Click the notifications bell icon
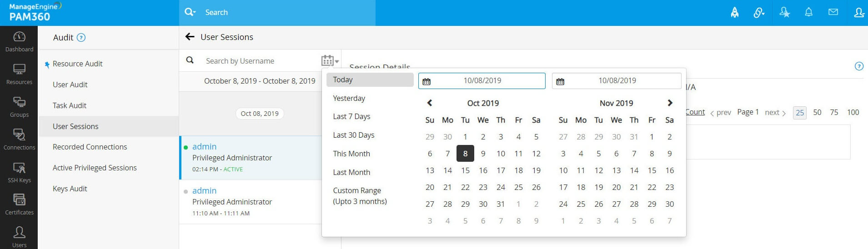This screenshot has height=249, width=868. (808, 12)
